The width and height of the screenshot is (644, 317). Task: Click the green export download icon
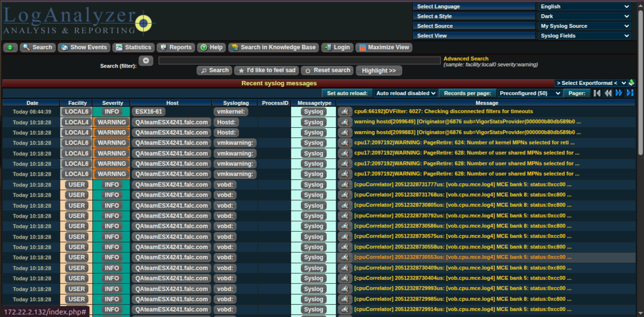click(x=631, y=82)
